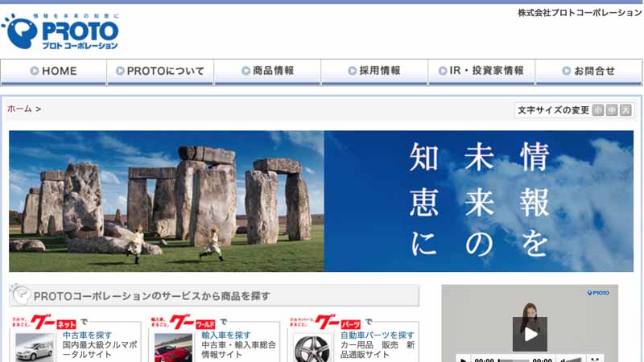Click the PROTO watermark in the video
This screenshot has height=362, width=644.
tap(598, 293)
